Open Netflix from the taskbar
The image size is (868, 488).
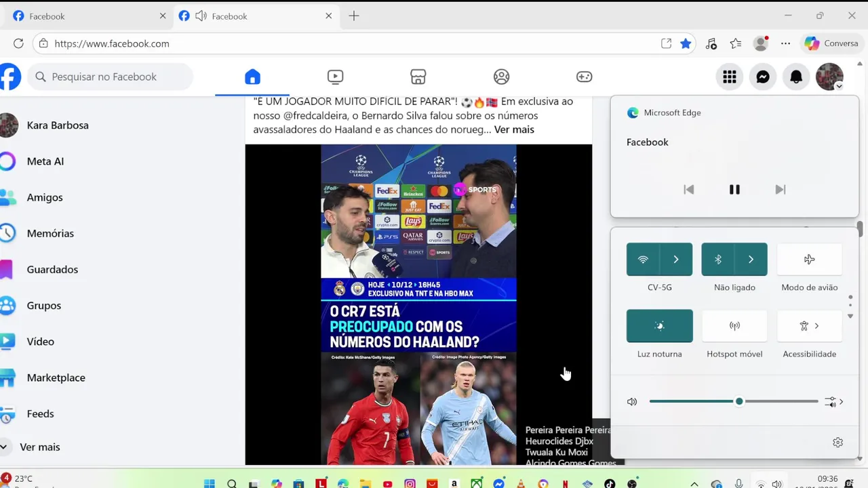click(x=565, y=484)
